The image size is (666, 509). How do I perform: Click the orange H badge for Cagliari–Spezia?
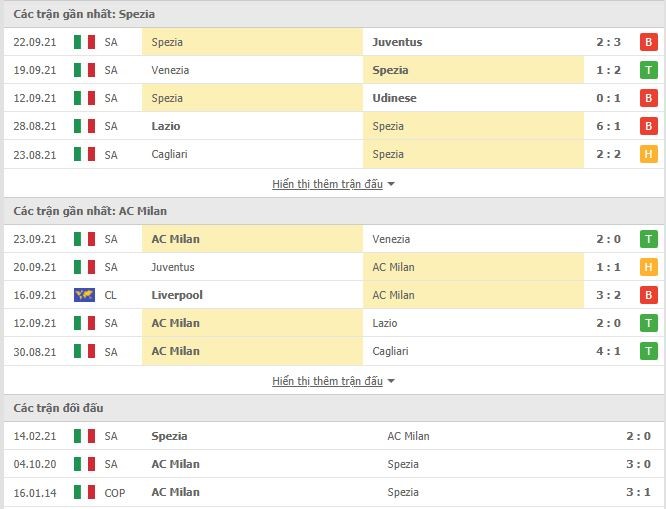(648, 154)
